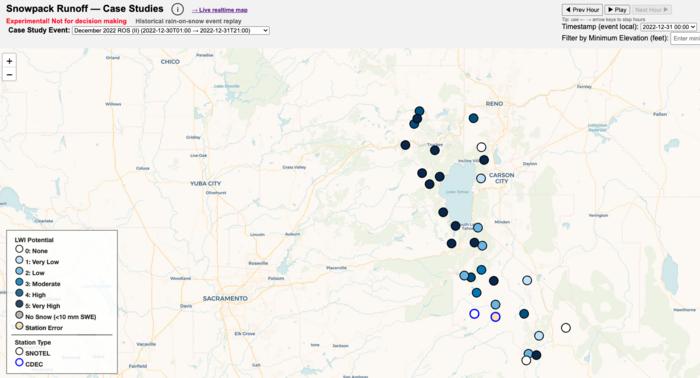Select the dark station marker nearest Reno
The height and width of the screenshot is (378, 700).
click(x=473, y=118)
